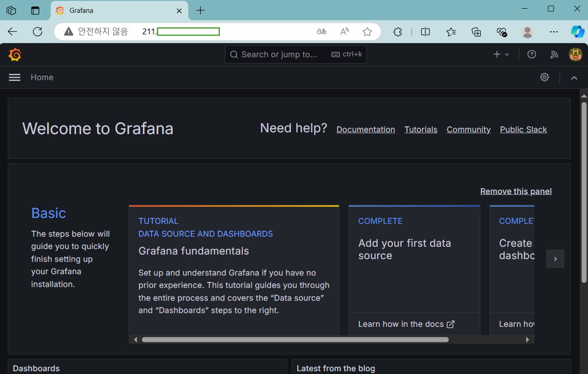Open browser extensions puzzle icon
This screenshot has height=374, width=588.
(x=398, y=32)
